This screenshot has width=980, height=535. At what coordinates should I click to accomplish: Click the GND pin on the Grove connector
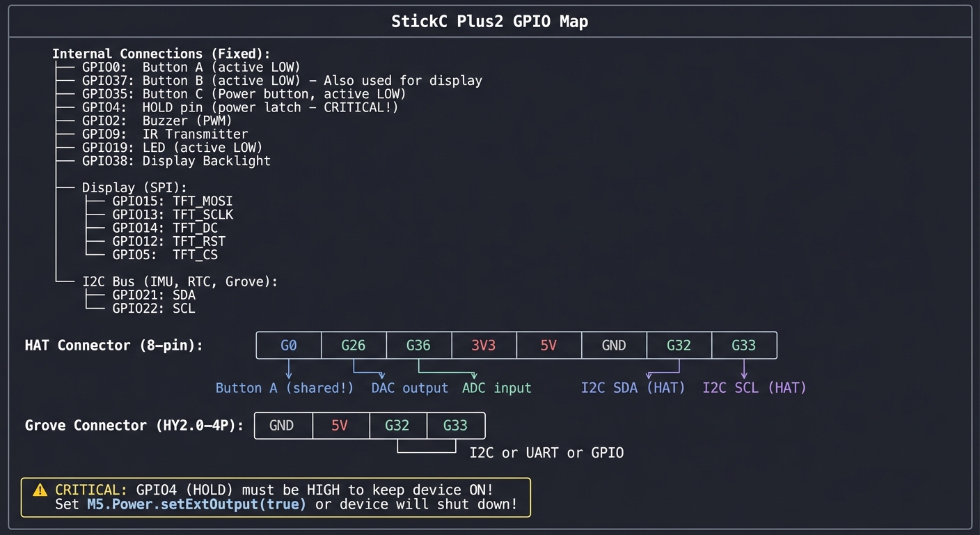tap(283, 425)
